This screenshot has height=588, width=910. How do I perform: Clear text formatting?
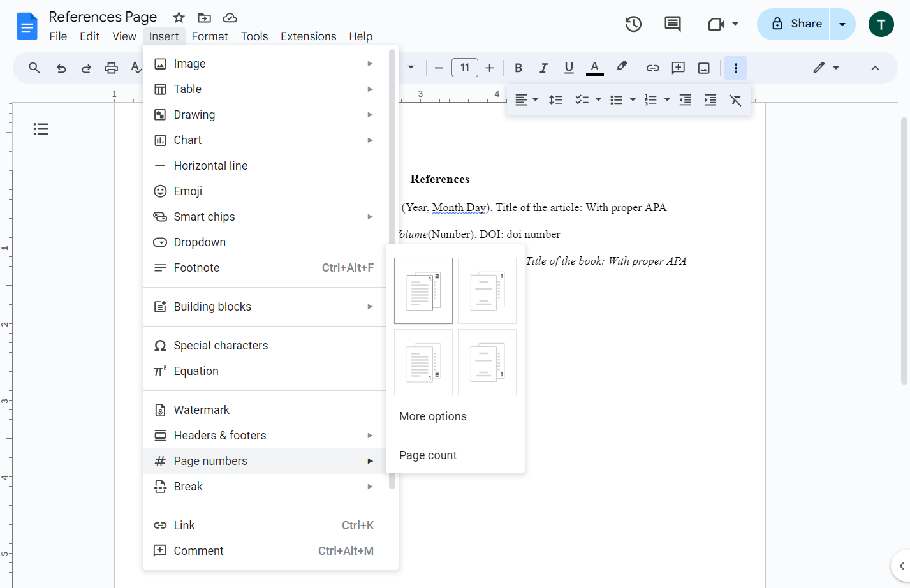point(735,100)
